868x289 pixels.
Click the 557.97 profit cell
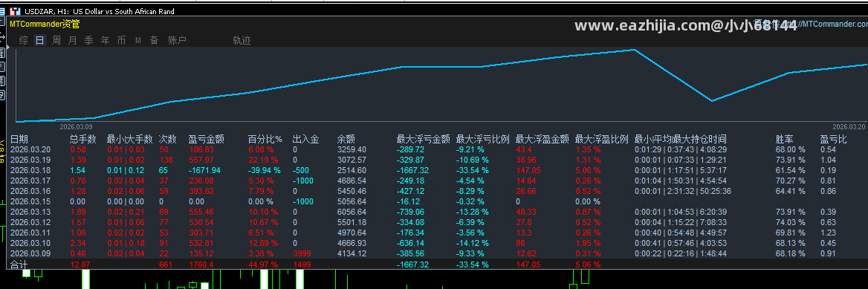tap(201, 160)
